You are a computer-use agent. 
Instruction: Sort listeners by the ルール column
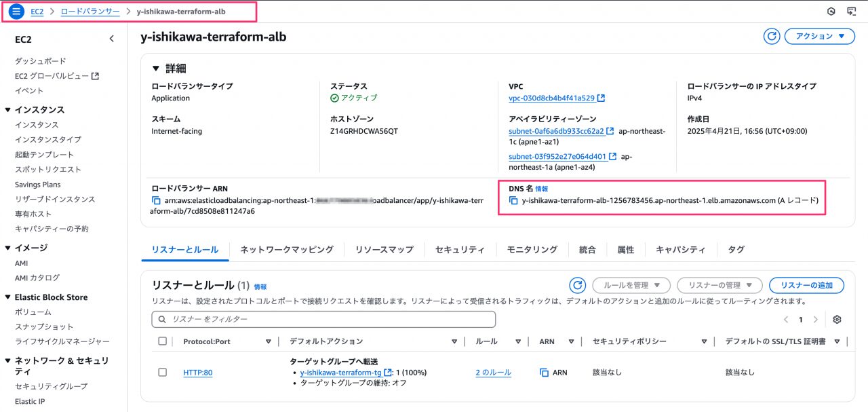518,341
